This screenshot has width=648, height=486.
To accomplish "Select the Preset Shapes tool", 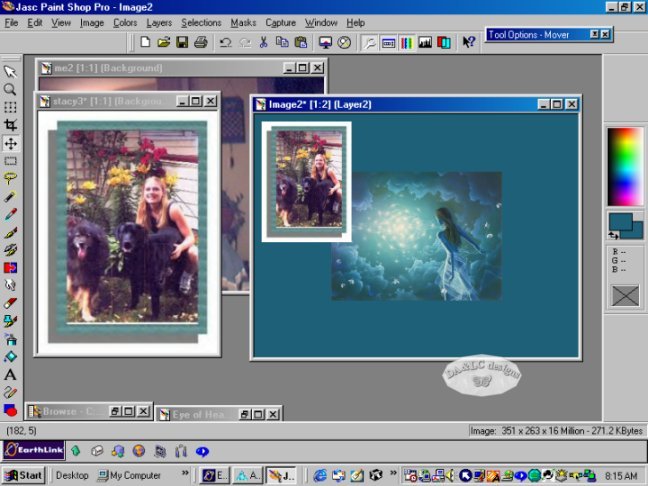I will 10,410.
